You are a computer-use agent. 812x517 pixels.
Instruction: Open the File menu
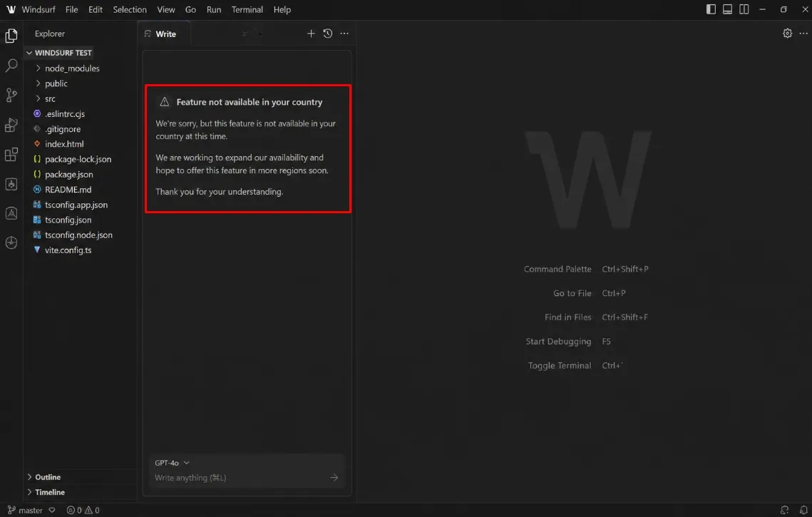(71, 9)
